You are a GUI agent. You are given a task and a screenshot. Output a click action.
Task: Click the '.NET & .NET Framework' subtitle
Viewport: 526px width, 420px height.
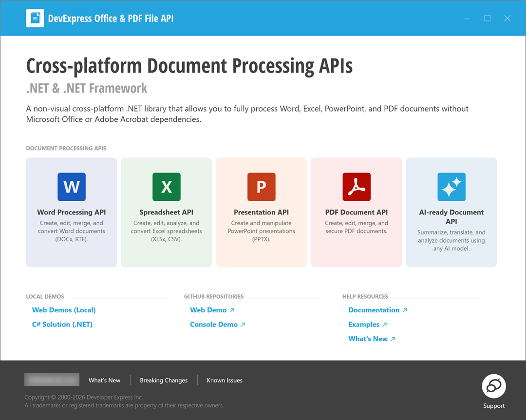(x=87, y=88)
